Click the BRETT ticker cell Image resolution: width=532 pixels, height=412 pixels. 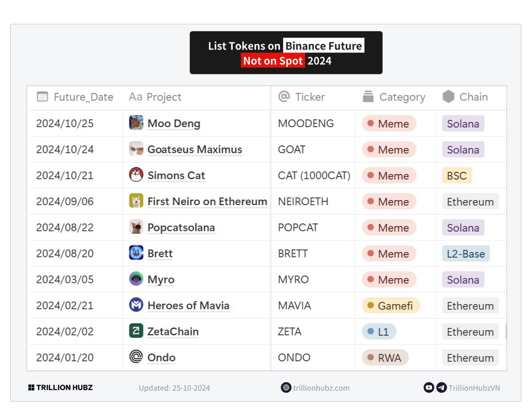pyautogui.click(x=313, y=253)
